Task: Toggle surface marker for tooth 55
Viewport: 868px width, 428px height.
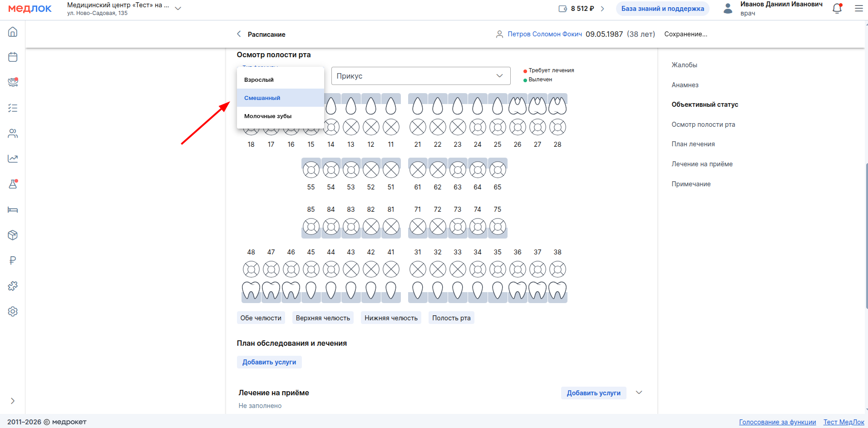Action: [311, 170]
